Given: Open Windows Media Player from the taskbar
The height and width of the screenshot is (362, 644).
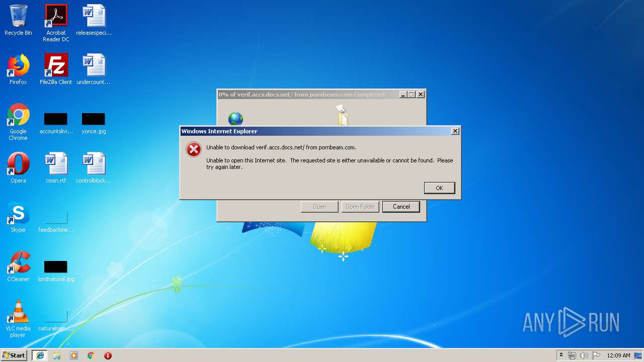Looking at the screenshot, I should (74, 355).
